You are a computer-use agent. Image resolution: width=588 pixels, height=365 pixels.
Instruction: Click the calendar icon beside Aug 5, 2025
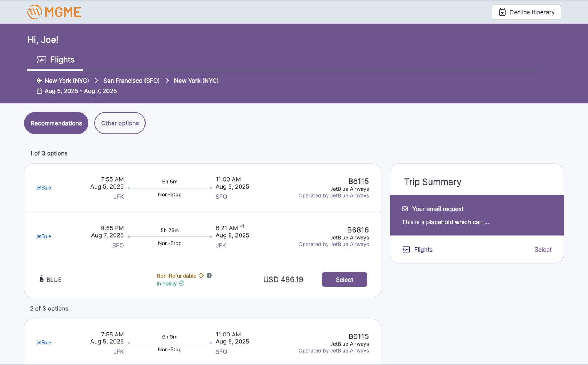click(x=39, y=91)
